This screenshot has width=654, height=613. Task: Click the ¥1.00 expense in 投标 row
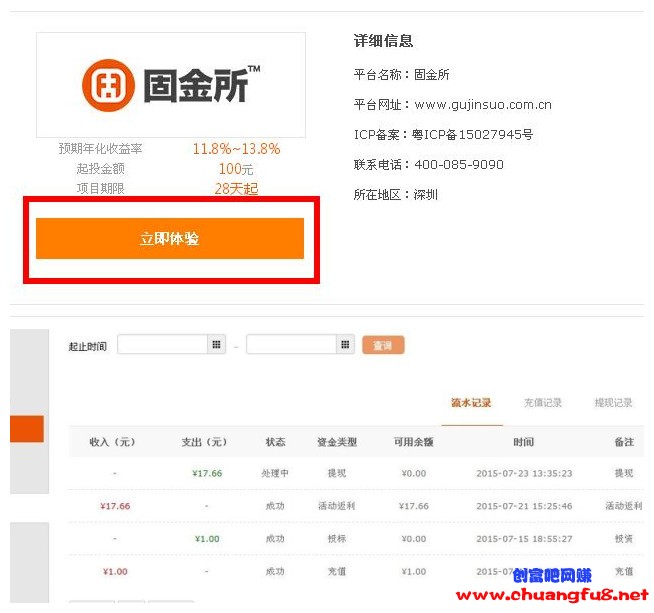tap(207, 539)
